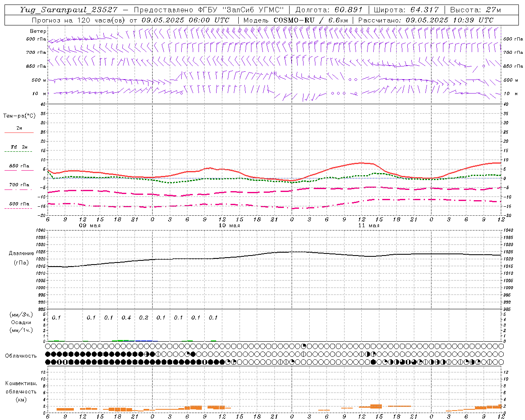This screenshot has height=420, width=525.
Task: Click the Облачность cloud cover label
Action: [21, 356]
